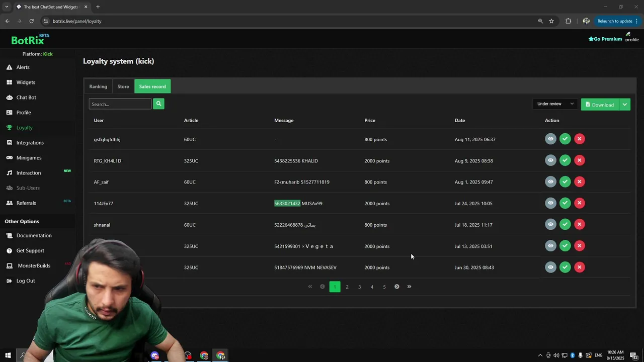This screenshot has height=362, width=644.
Task: Switch to the Store tab
Action: click(x=123, y=86)
